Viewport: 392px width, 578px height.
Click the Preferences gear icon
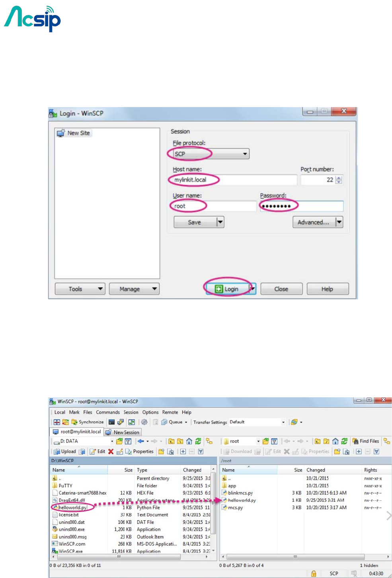click(x=144, y=422)
